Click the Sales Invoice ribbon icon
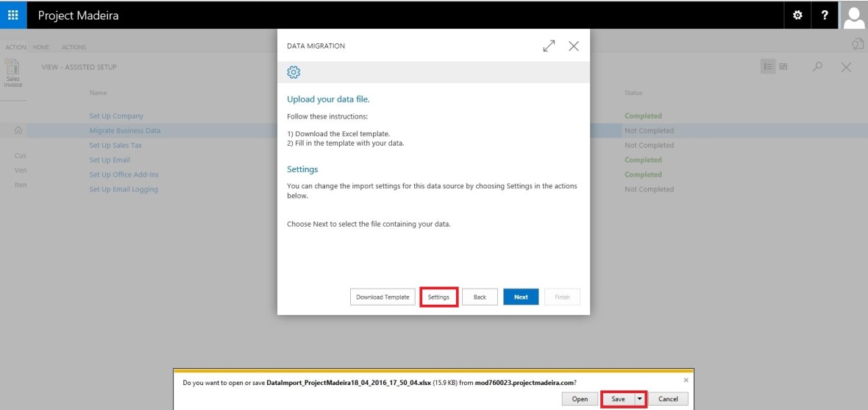The height and width of the screenshot is (410, 868). 13,74
